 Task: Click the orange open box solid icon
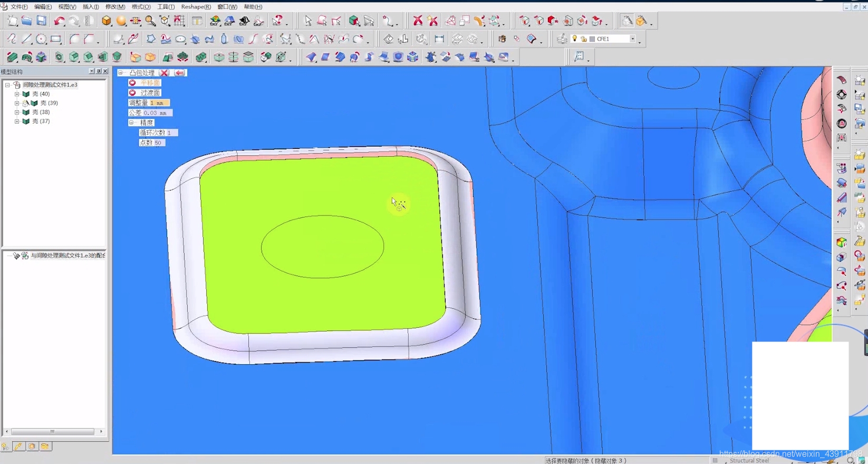[x=136, y=57]
